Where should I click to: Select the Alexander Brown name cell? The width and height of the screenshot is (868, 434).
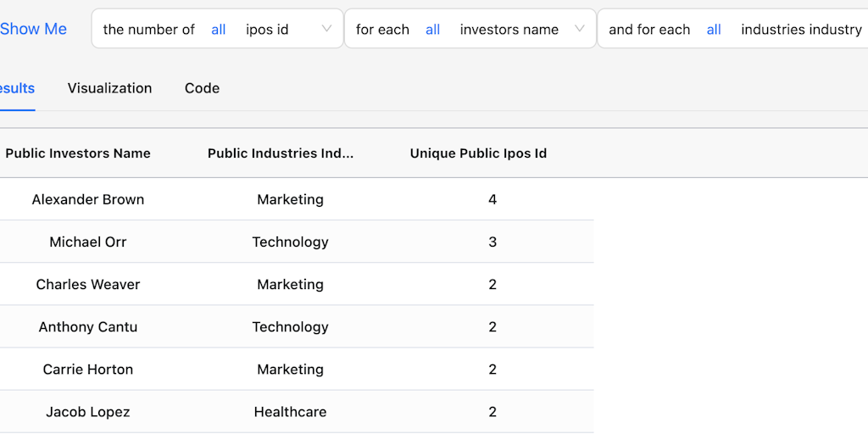pyautogui.click(x=88, y=200)
